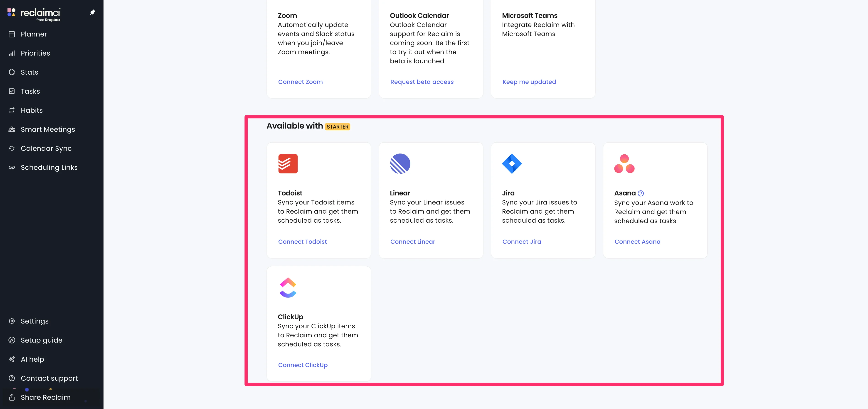Click the STARTER plan badge
Viewport: 868px width, 409px height.
(337, 127)
